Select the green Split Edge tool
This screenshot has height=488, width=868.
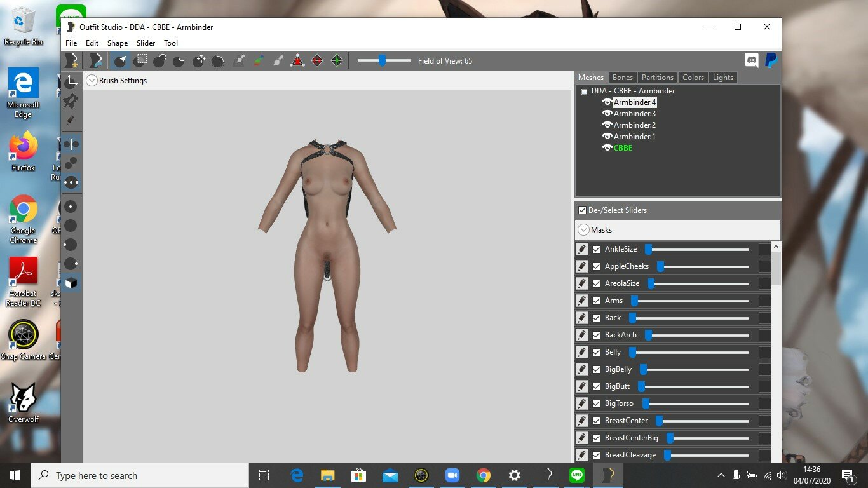337,61
